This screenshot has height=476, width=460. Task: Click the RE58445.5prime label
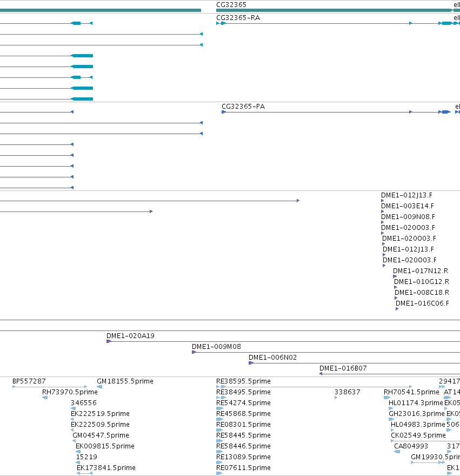coord(243,435)
